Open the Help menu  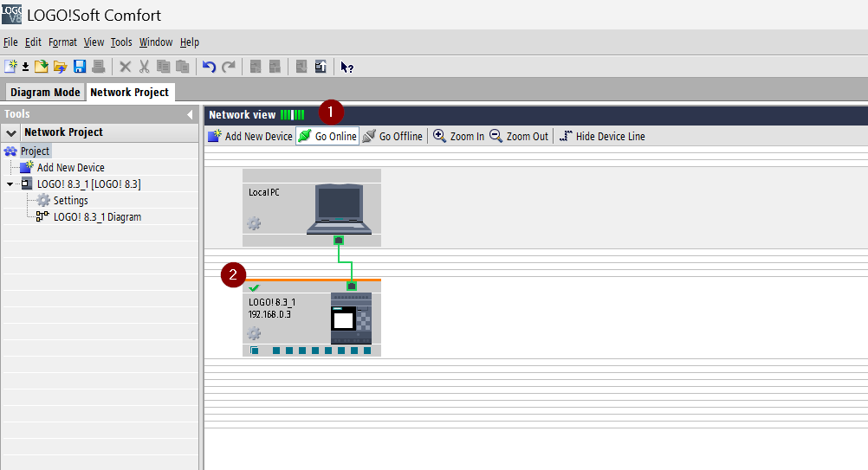[x=190, y=42]
